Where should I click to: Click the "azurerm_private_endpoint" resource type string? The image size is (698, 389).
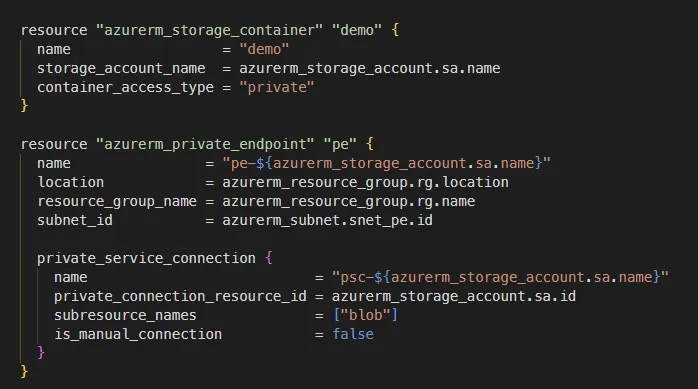click(x=205, y=144)
